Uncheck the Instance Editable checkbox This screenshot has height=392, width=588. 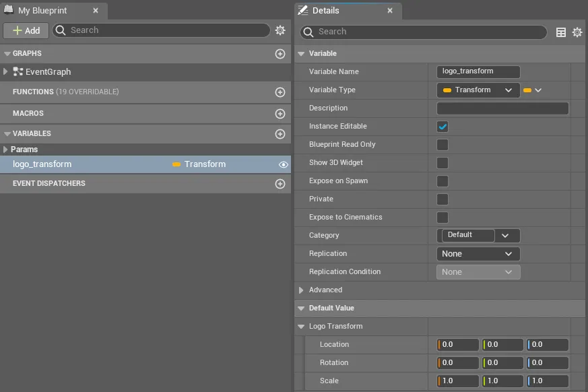coord(443,127)
